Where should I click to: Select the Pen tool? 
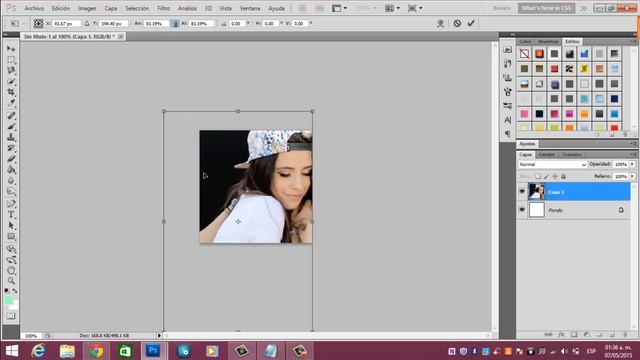pos(11,204)
